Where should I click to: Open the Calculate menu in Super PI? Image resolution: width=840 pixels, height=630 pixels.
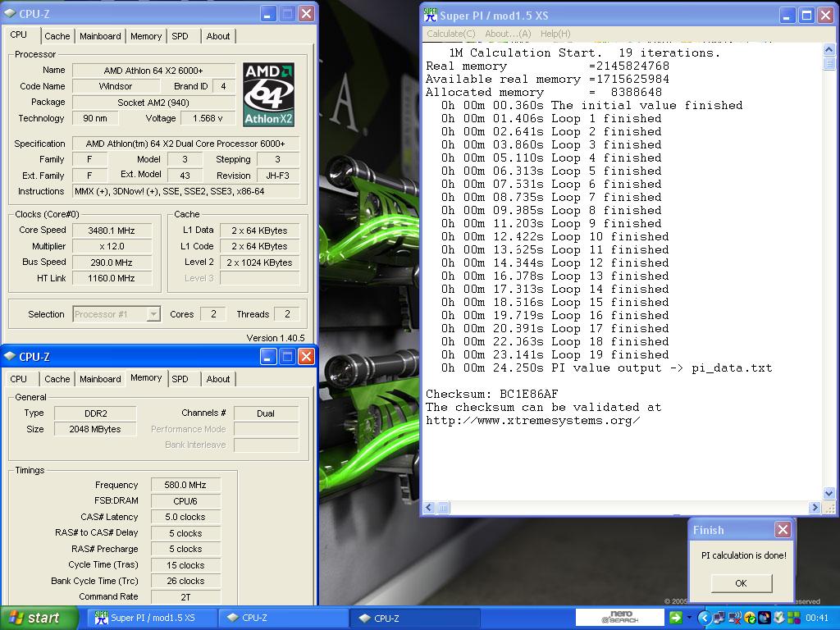click(450, 34)
